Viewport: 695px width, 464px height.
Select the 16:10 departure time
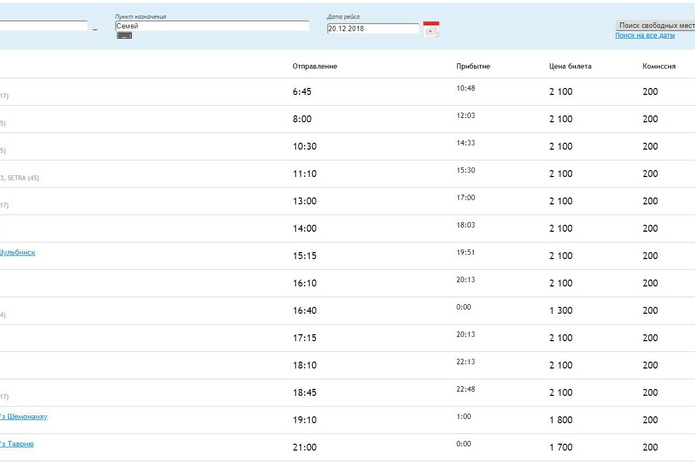coord(305,283)
